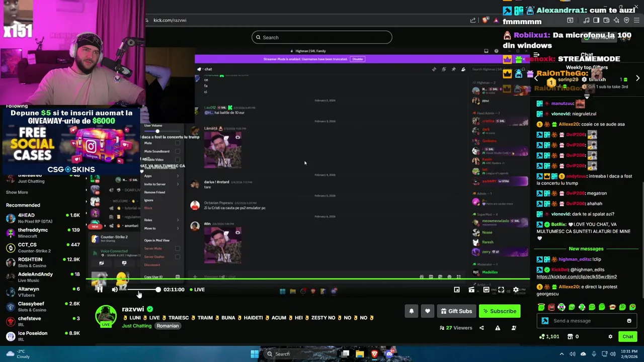
Task: Open ROSHTEIN Slots & Casino channel
Action: click(43, 262)
